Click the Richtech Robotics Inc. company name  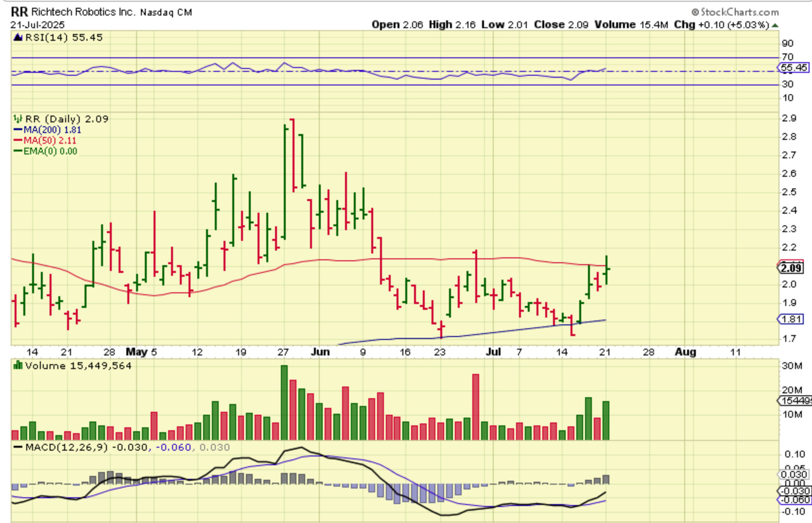coord(83,12)
